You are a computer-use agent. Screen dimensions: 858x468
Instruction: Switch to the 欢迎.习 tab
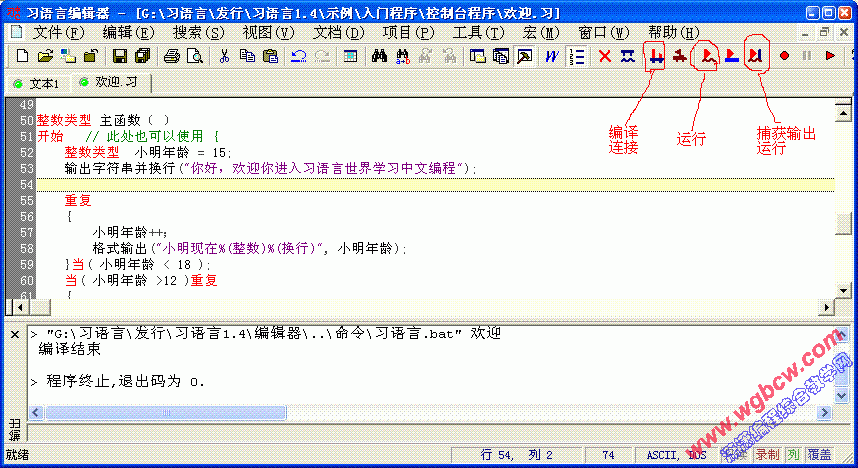tap(109, 82)
